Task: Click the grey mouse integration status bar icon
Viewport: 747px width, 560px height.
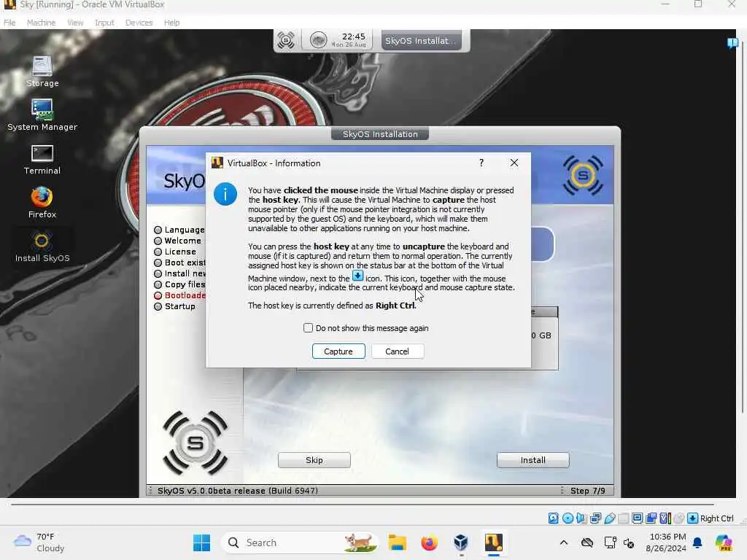Action: [679, 518]
